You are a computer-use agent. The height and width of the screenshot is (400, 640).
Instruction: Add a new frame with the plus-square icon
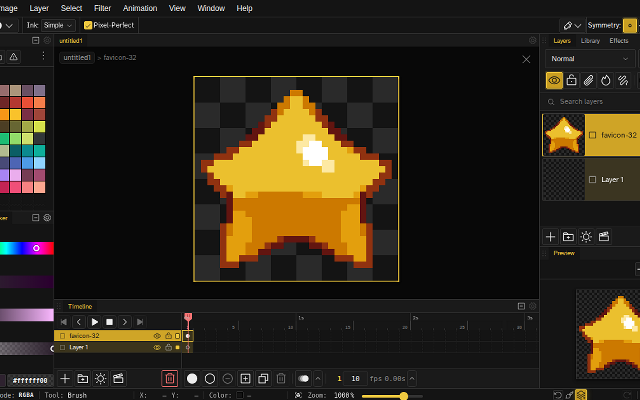point(245,379)
